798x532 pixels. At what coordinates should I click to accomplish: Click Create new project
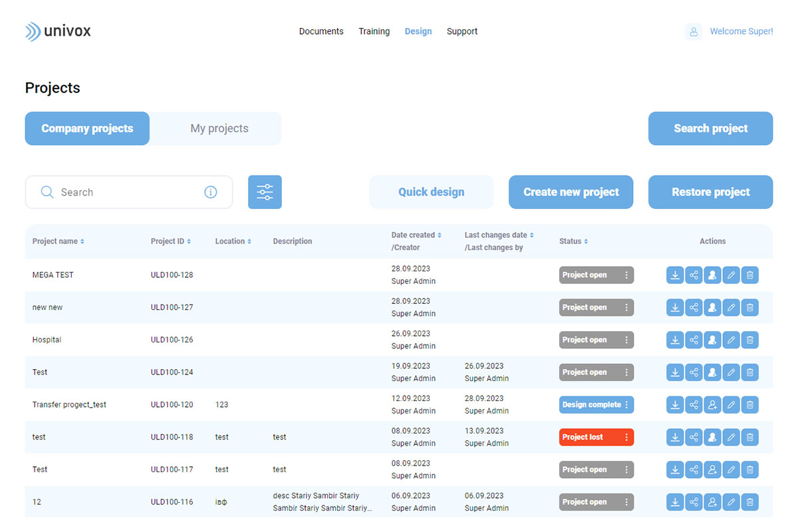click(571, 192)
